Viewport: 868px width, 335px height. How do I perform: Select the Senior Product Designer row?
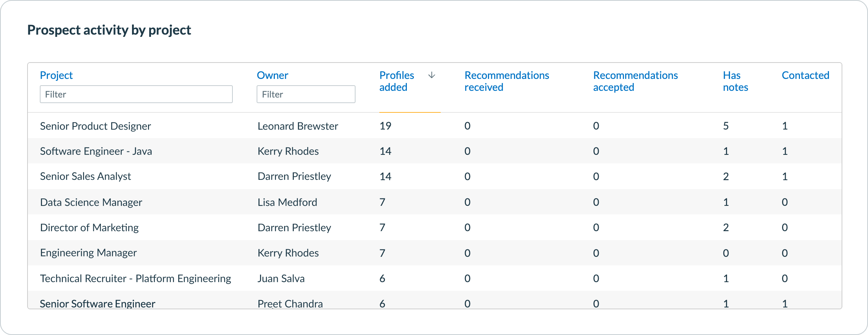(95, 126)
